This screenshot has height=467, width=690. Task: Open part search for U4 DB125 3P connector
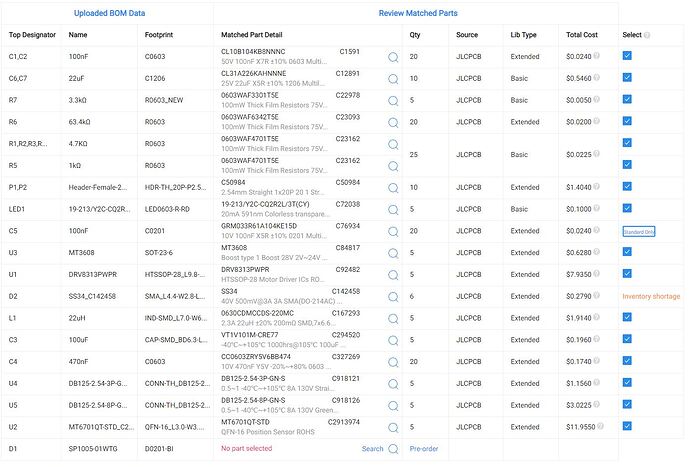pos(393,384)
